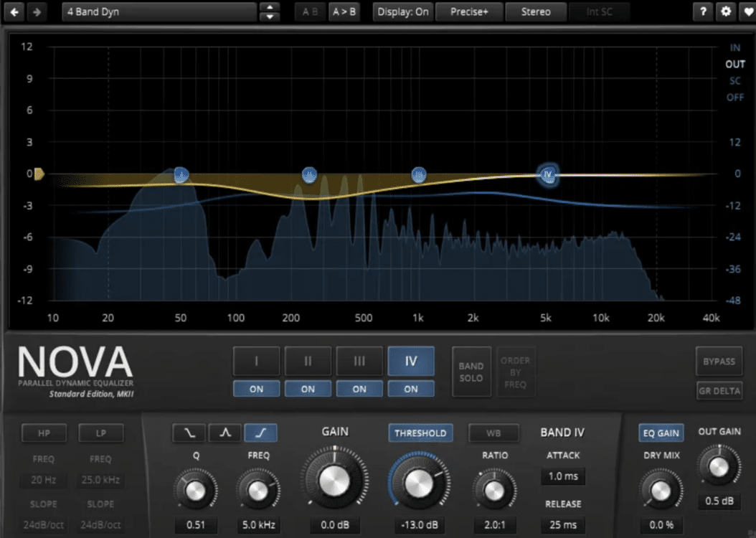Select the band II node near 250 Hz
This screenshot has height=538, width=756.
click(x=309, y=174)
